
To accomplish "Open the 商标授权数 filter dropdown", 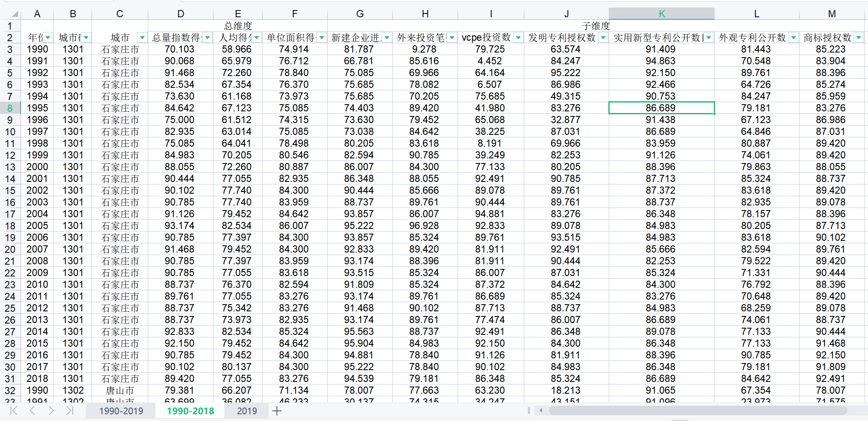I will pyautogui.click(x=859, y=38).
